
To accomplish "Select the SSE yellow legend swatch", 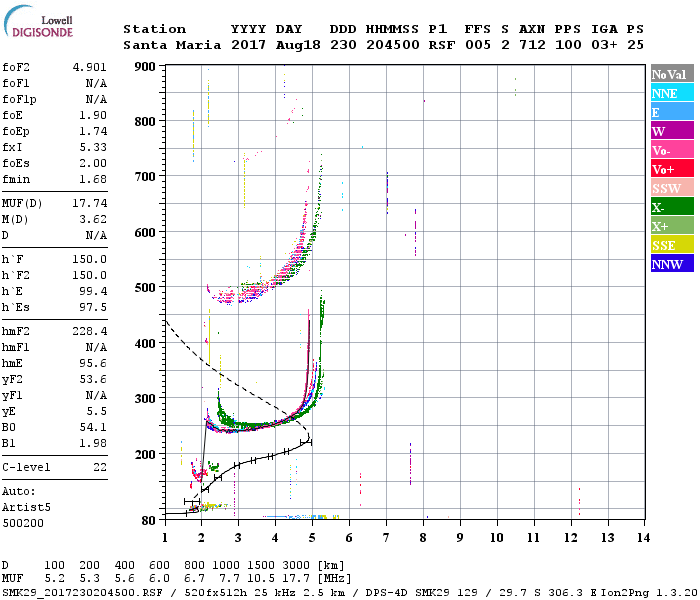I will point(672,245).
